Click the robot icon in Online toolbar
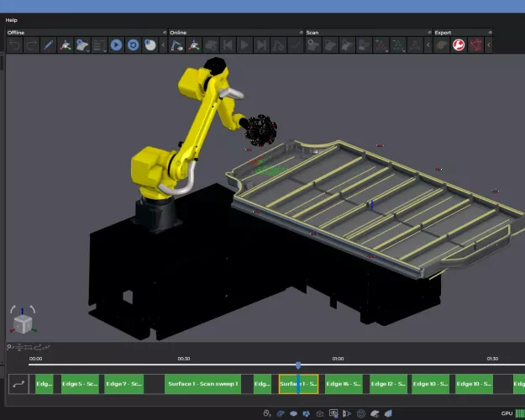 point(177,45)
